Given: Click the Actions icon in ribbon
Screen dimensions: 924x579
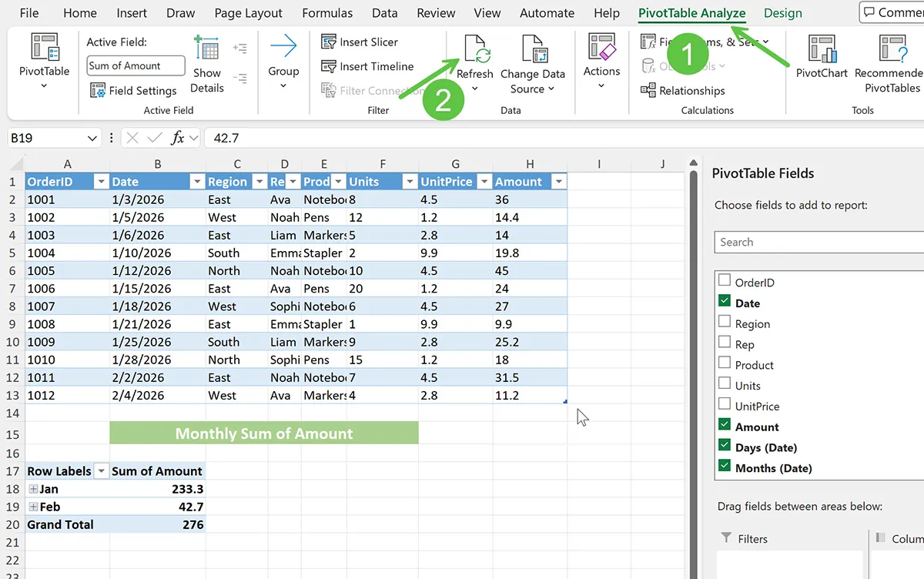Looking at the screenshot, I should click(601, 49).
